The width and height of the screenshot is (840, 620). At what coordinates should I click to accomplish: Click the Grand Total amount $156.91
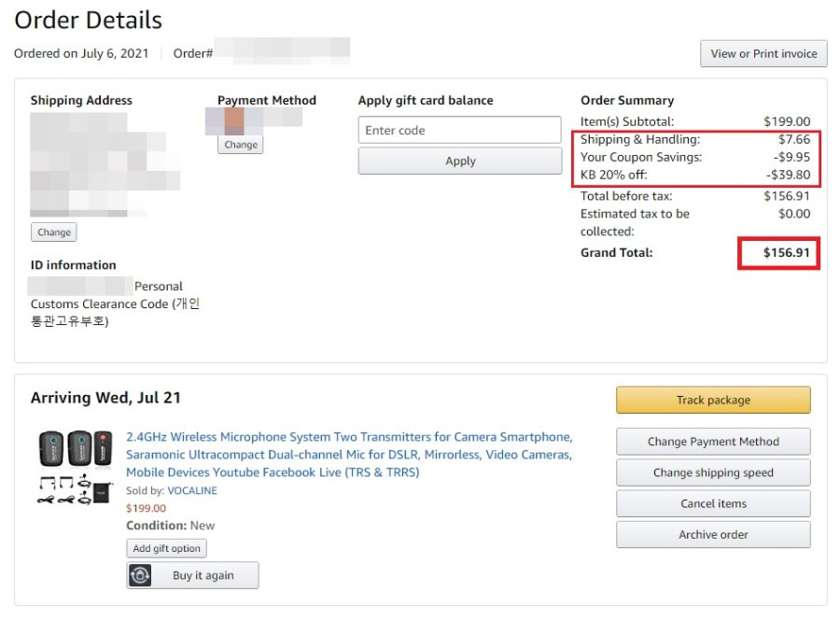786,253
